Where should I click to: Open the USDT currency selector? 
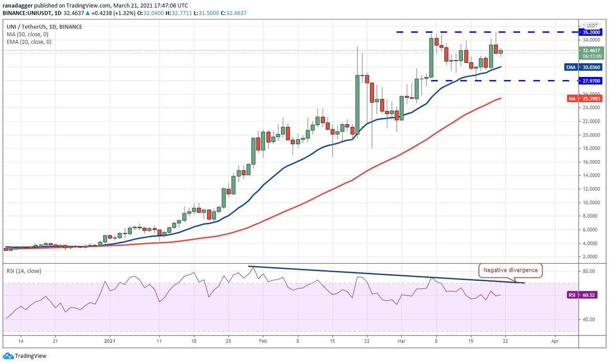point(592,26)
